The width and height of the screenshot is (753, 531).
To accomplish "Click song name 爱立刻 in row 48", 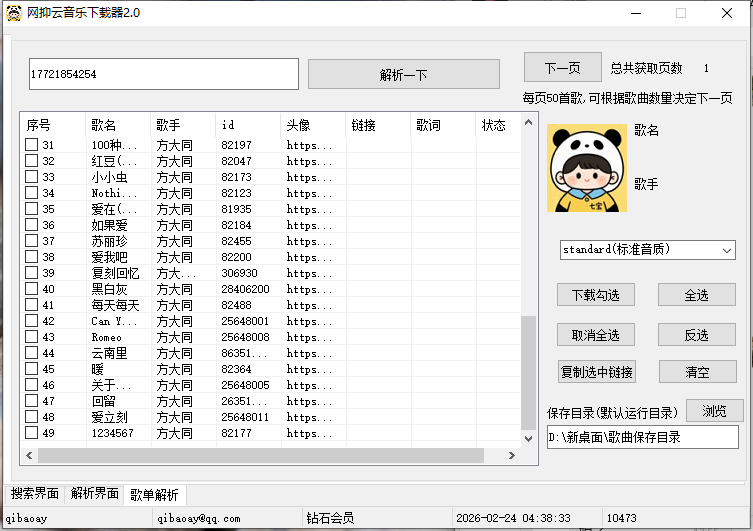I will coord(109,417).
